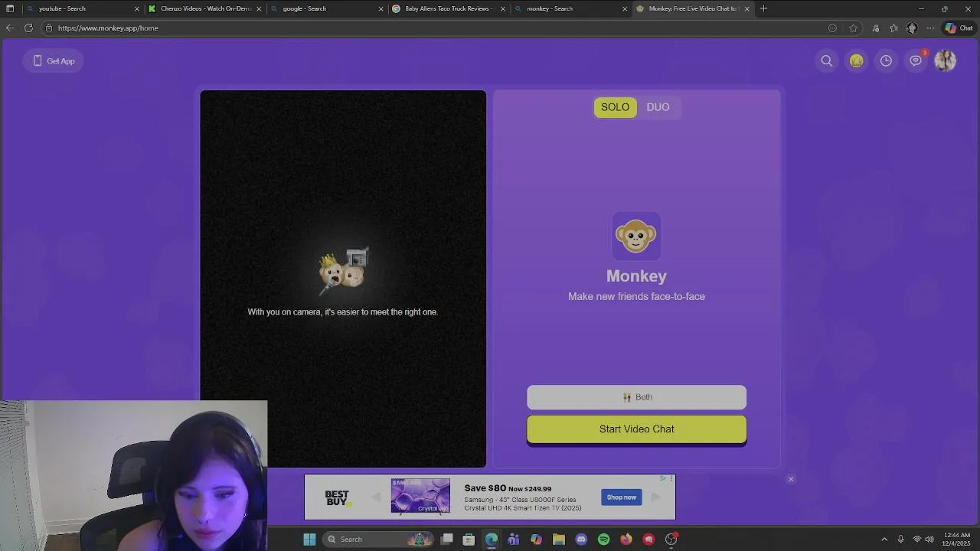Open the tab actions menu icon
The height and width of the screenshot is (551, 980).
point(9,8)
